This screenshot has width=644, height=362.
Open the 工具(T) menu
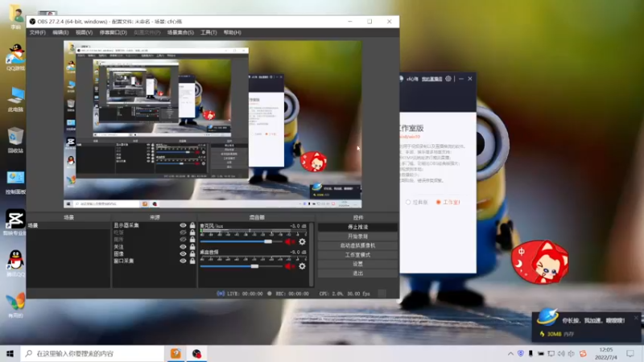pos(208,32)
